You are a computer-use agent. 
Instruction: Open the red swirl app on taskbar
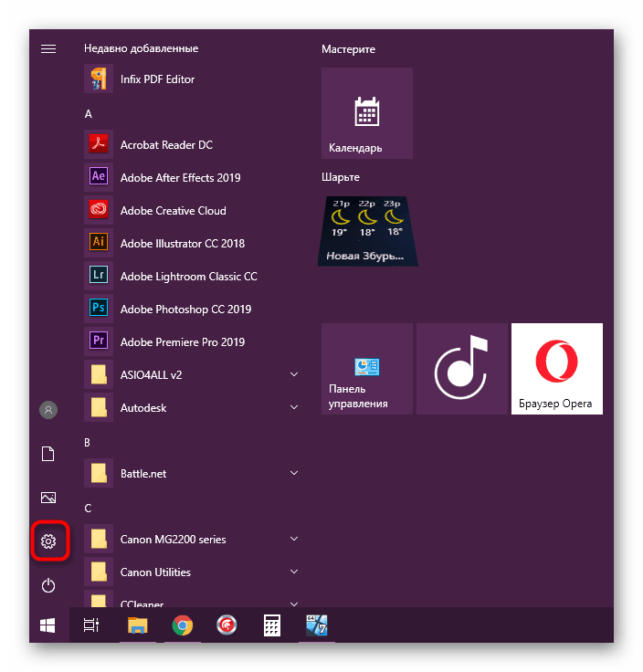[227, 625]
